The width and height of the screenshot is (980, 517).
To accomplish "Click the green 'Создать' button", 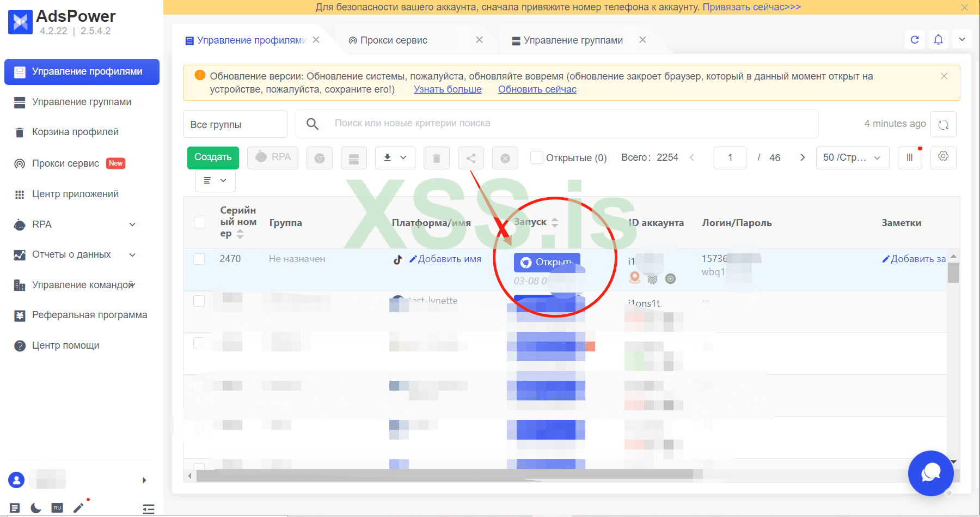I will click(213, 157).
